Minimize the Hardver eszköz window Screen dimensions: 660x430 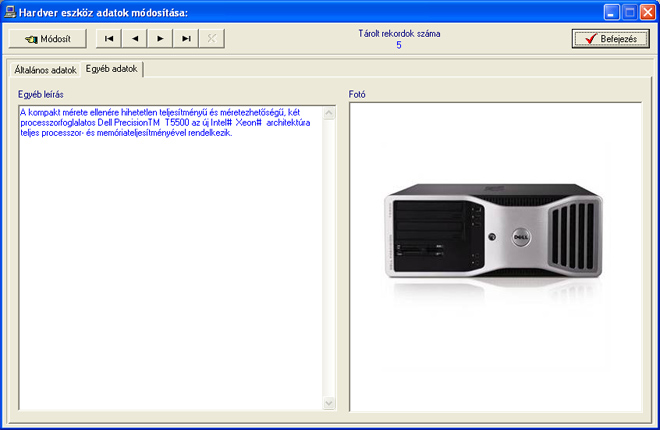pos(611,12)
